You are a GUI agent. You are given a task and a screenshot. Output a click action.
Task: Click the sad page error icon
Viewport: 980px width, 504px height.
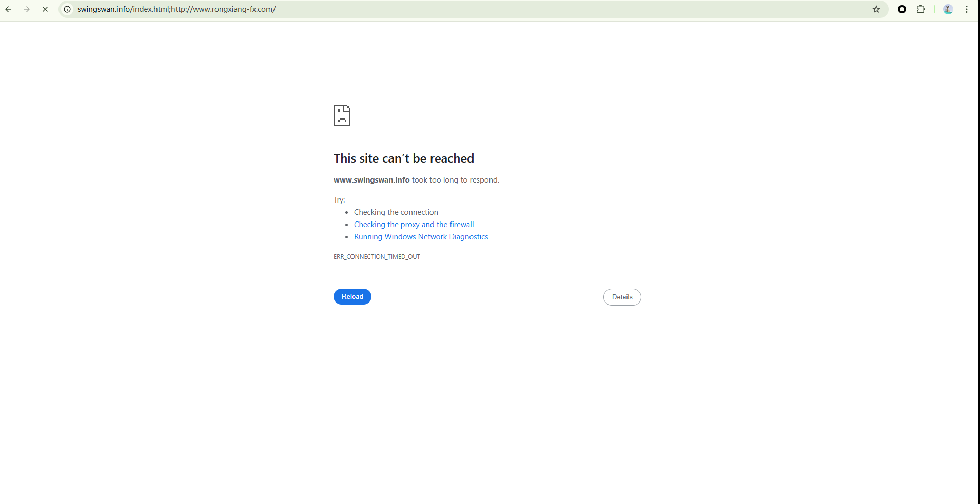(342, 115)
